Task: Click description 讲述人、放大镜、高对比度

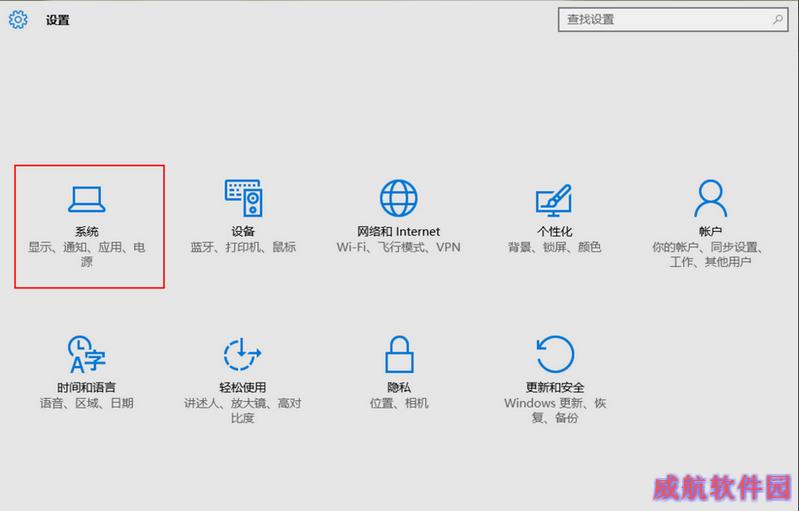Action: click(243, 411)
